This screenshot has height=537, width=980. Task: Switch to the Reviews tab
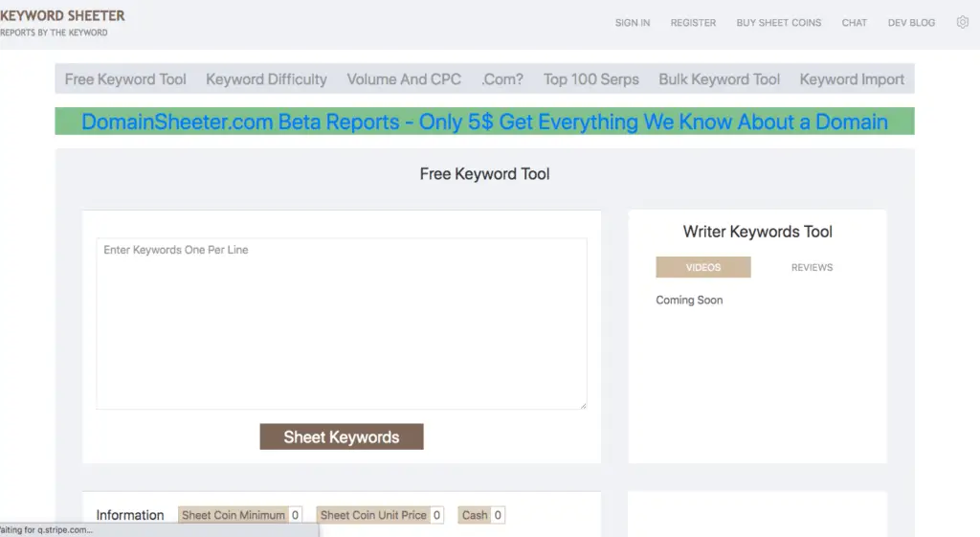812,267
